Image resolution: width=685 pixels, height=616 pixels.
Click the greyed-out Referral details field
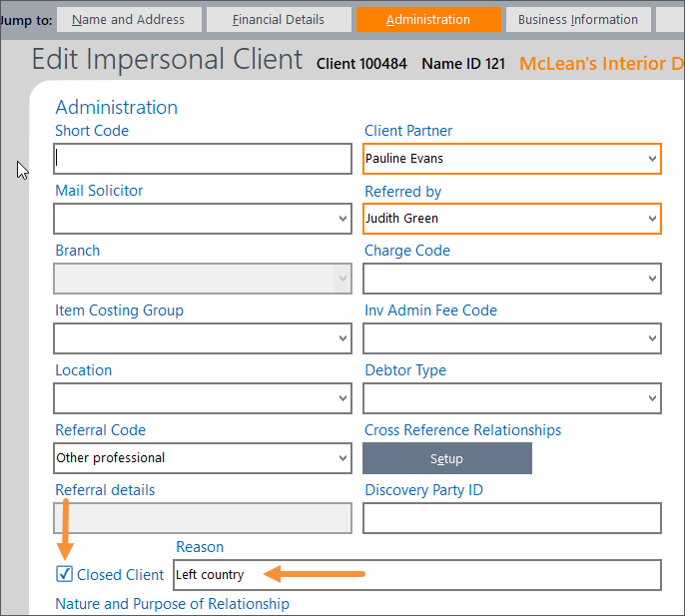[x=202, y=518]
